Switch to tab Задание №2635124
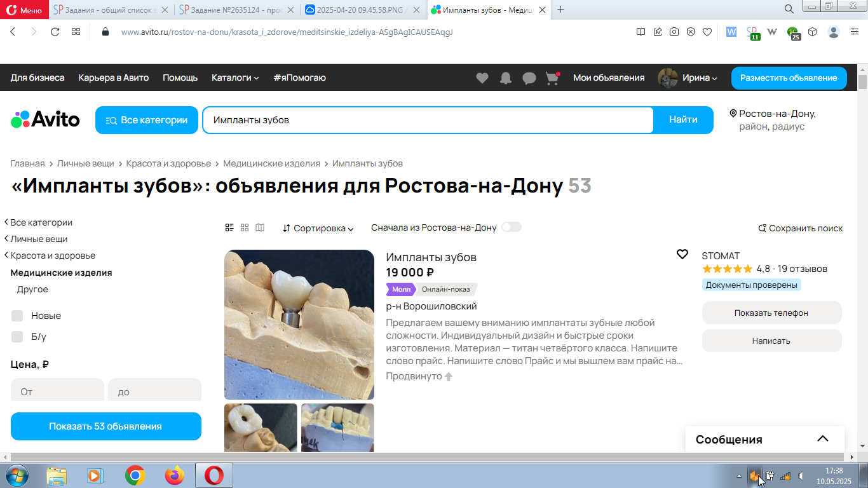The image size is (868, 488). [x=236, y=10]
